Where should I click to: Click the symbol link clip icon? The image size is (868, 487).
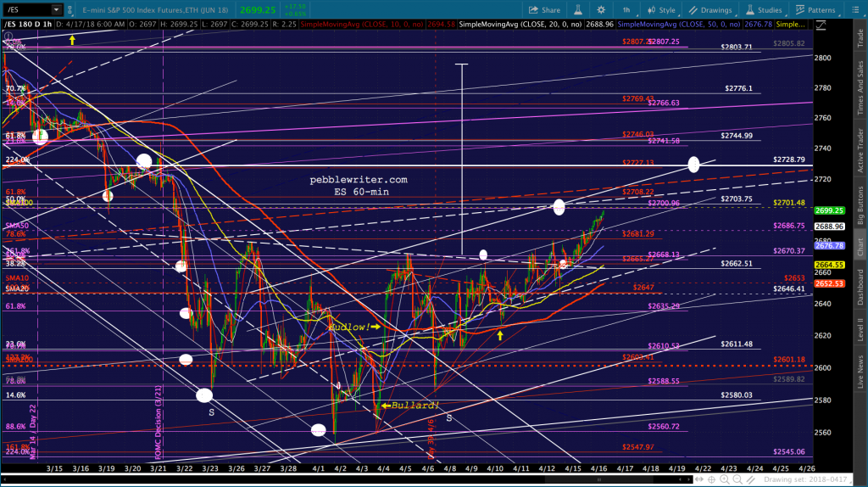pos(70,10)
